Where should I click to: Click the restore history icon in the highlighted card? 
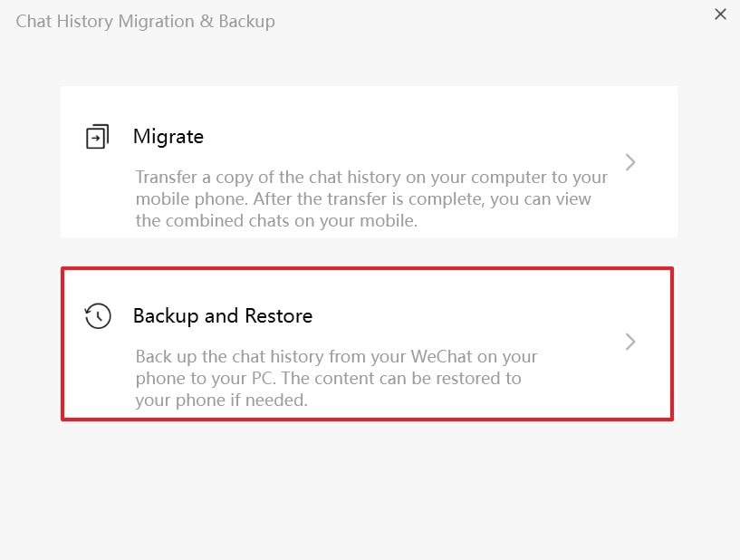(x=98, y=315)
